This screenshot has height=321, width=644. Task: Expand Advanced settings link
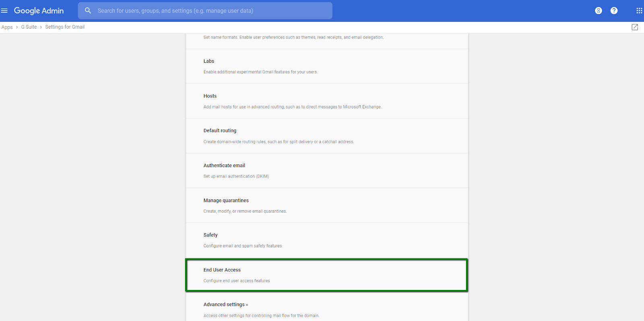(x=226, y=304)
